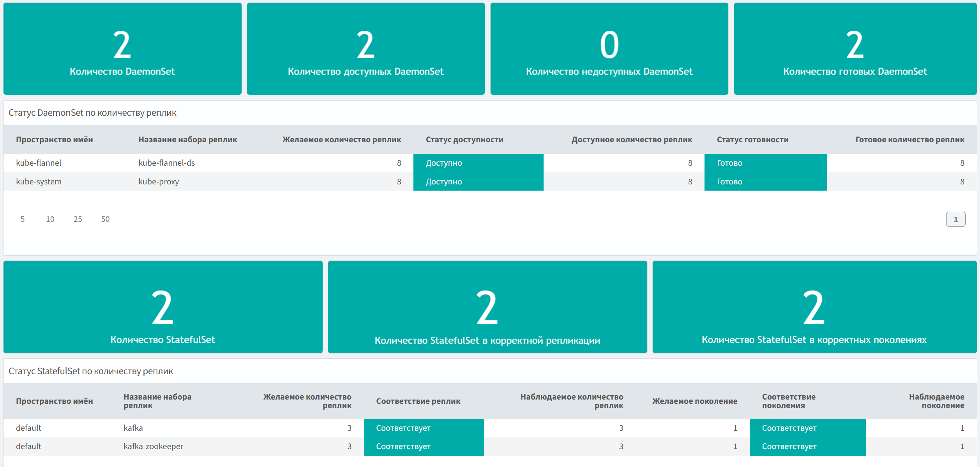The width and height of the screenshot is (980, 467).
Task: Set page size to 10 rows
Action: click(x=50, y=219)
